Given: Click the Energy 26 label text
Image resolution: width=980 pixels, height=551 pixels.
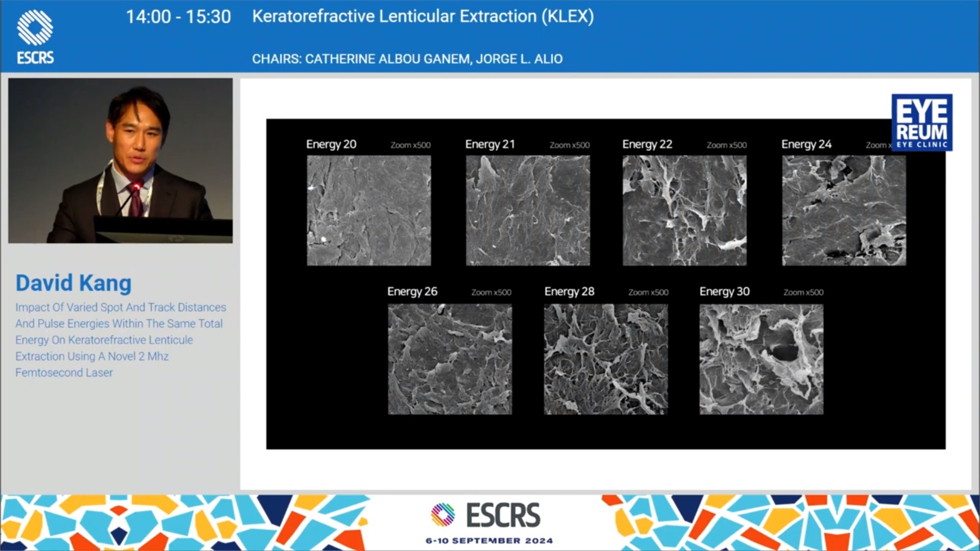Looking at the screenshot, I should (412, 291).
